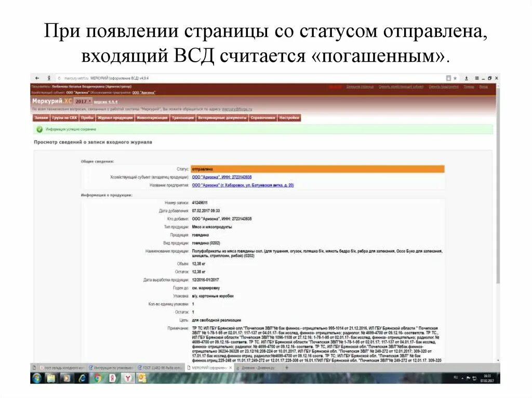The height and width of the screenshot is (398, 532).
Task: Open the white Yandex 'Я' taskbar icon
Action: tap(112, 378)
